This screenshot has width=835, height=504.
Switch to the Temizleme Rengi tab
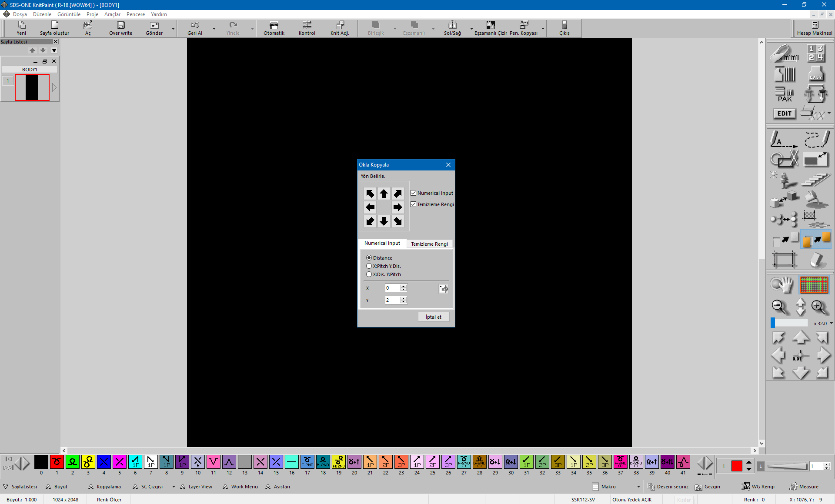pyautogui.click(x=429, y=244)
